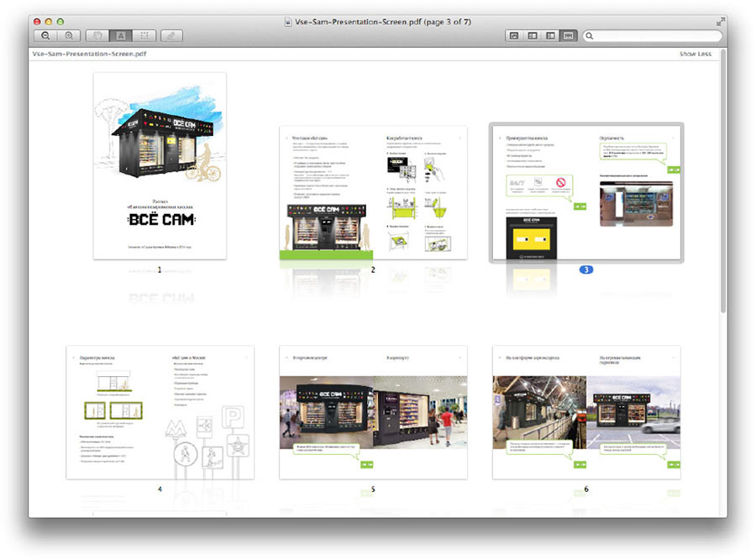This screenshot has width=756, height=559.
Task: Open the annotate pencil tool
Action: (171, 36)
